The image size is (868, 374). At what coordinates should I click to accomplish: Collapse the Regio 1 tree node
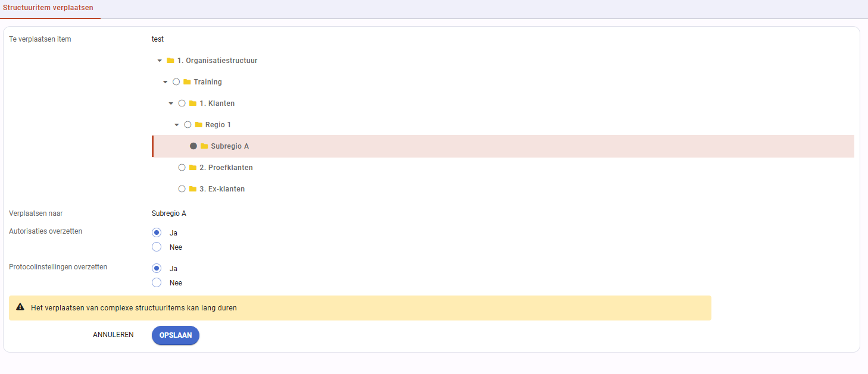[x=176, y=125]
